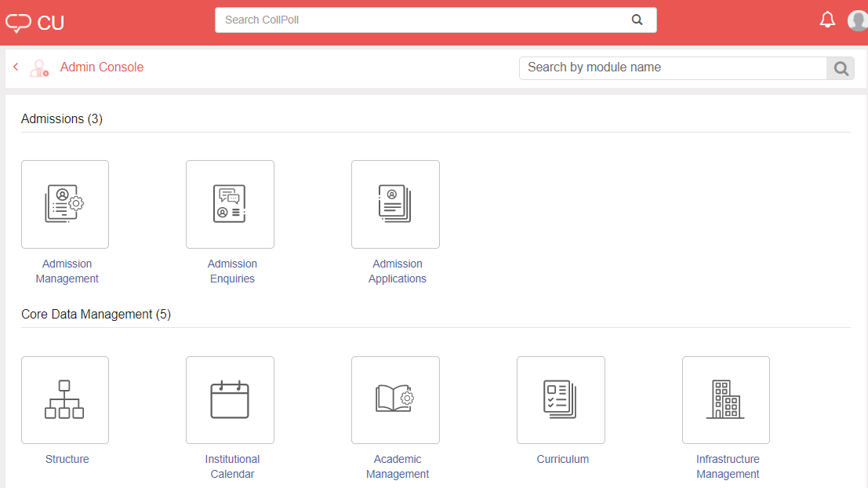
Task: Open the Curriculum text link
Action: coord(562,459)
